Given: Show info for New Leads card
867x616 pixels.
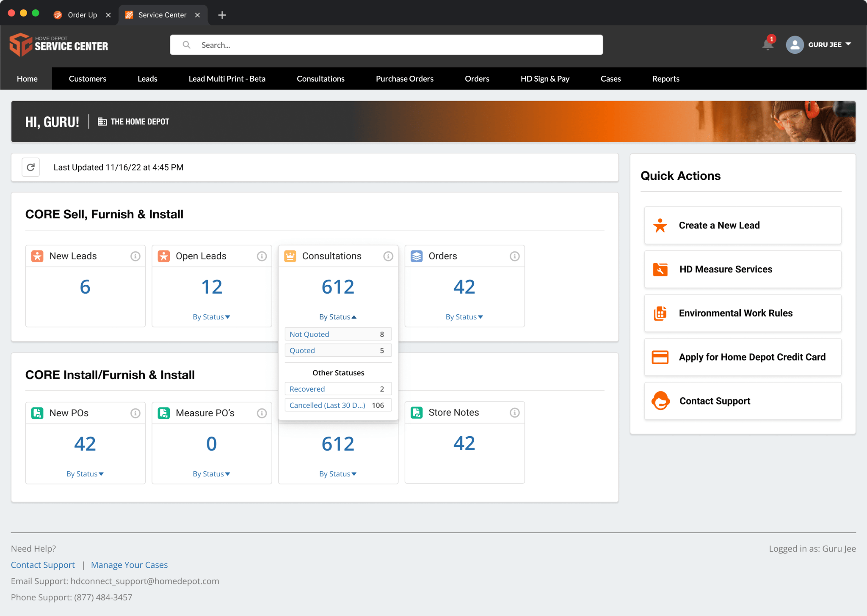Looking at the screenshot, I should [135, 256].
